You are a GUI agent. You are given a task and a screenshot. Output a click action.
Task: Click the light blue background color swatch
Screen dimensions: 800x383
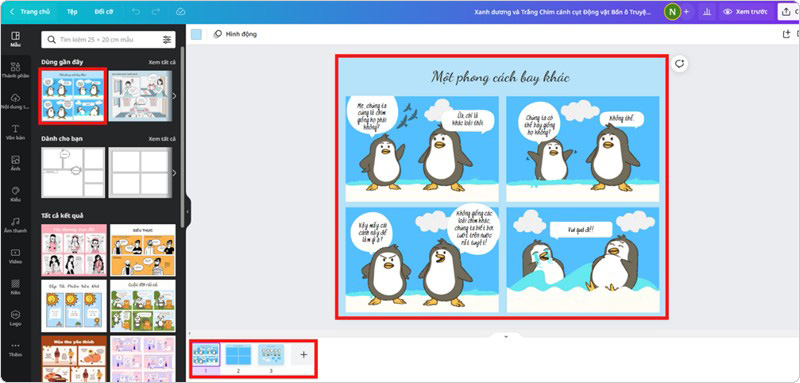(x=196, y=34)
